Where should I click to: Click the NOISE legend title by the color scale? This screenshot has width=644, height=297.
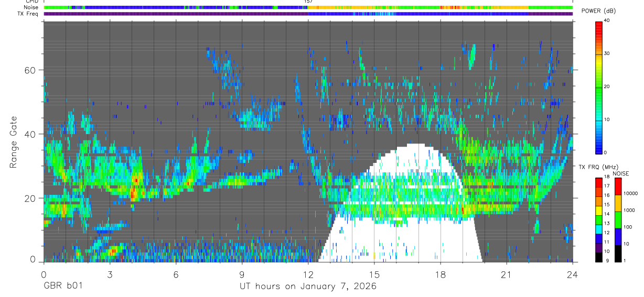[621, 173]
